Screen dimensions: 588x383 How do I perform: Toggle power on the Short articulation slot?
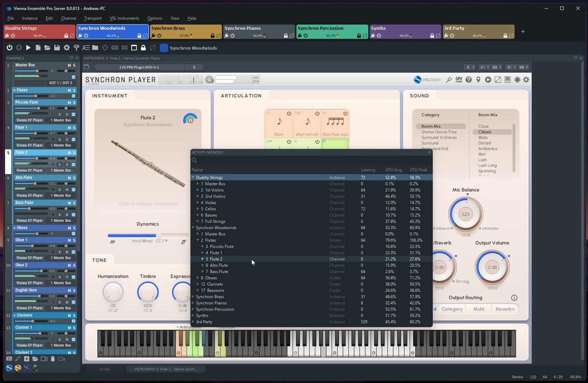289,113
